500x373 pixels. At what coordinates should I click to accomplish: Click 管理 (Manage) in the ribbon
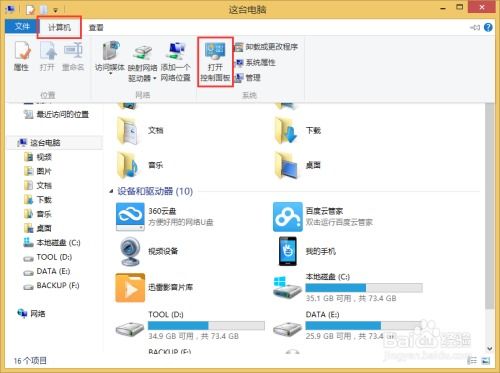pos(247,78)
